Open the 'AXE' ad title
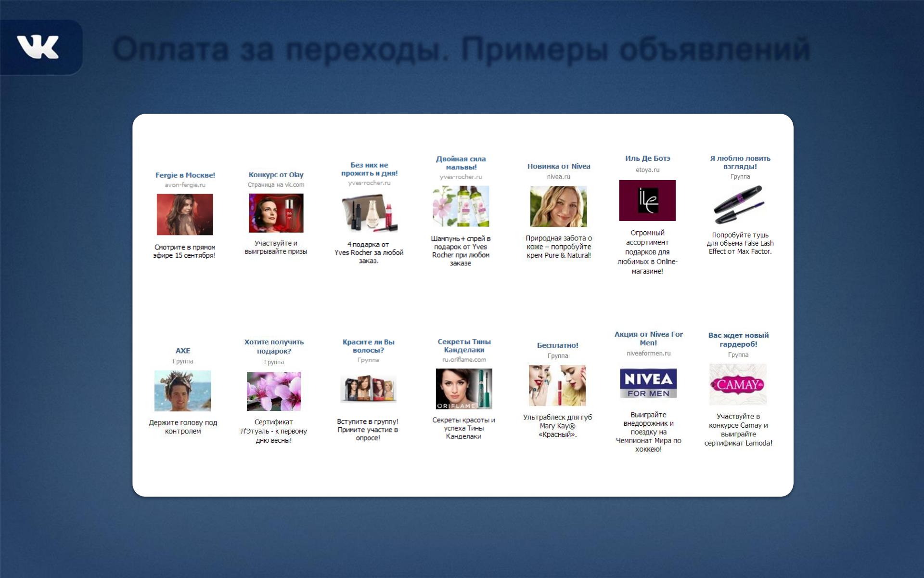Screen dimensions: 924x578 (183, 351)
